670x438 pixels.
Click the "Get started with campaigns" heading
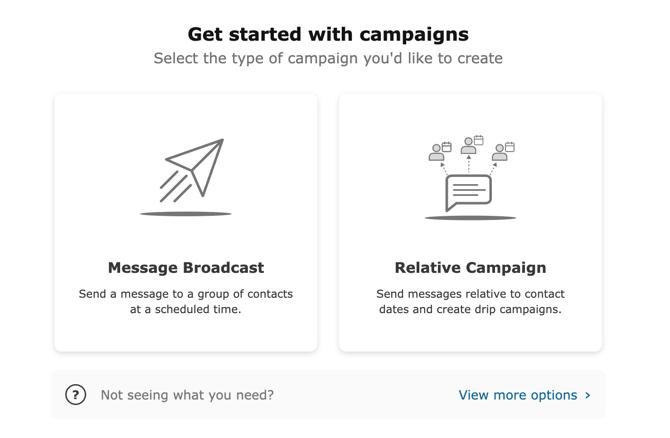coord(328,35)
